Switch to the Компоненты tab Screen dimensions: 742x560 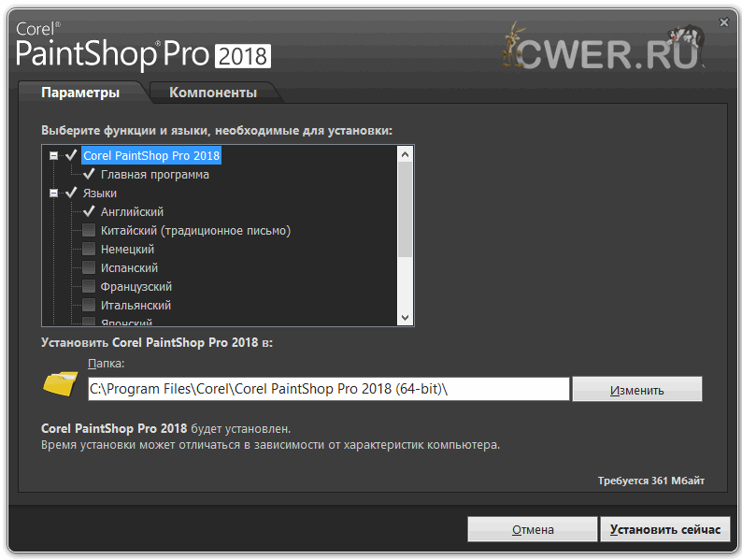click(213, 93)
